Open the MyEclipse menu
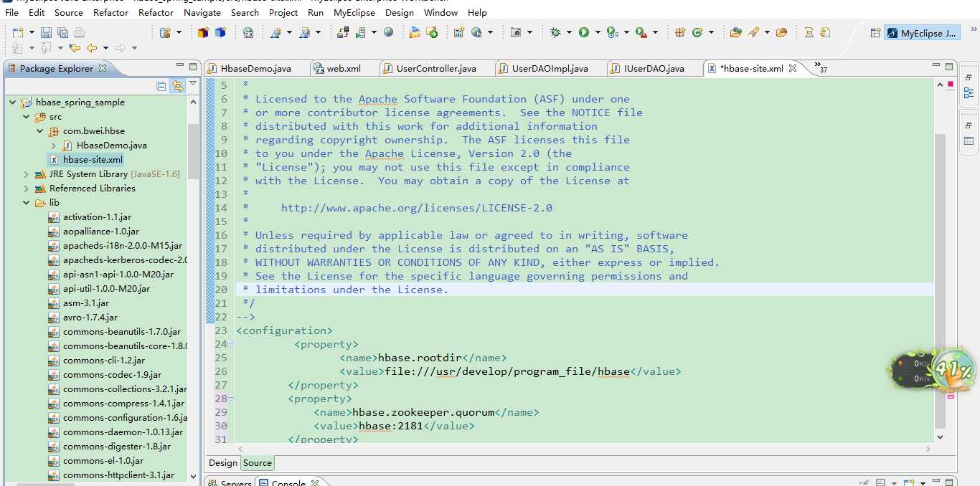The width and height of the screenshot is (980, 486). pyautogui.click(x=354, y=12)
